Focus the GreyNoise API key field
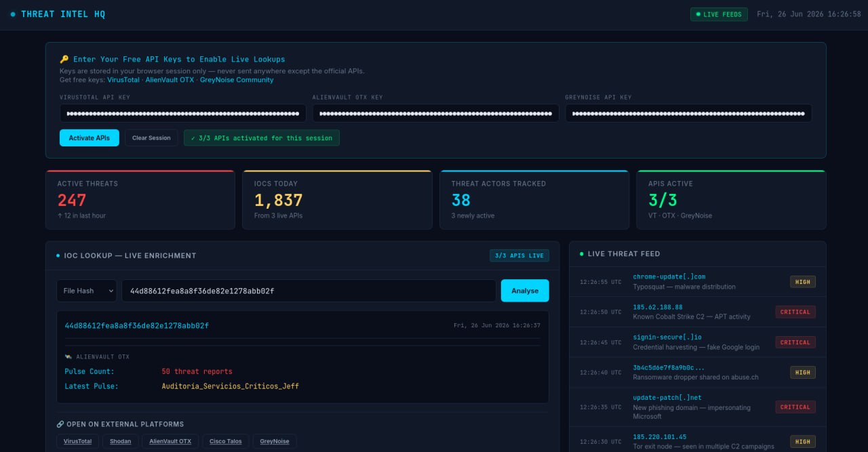 (689, 113)
